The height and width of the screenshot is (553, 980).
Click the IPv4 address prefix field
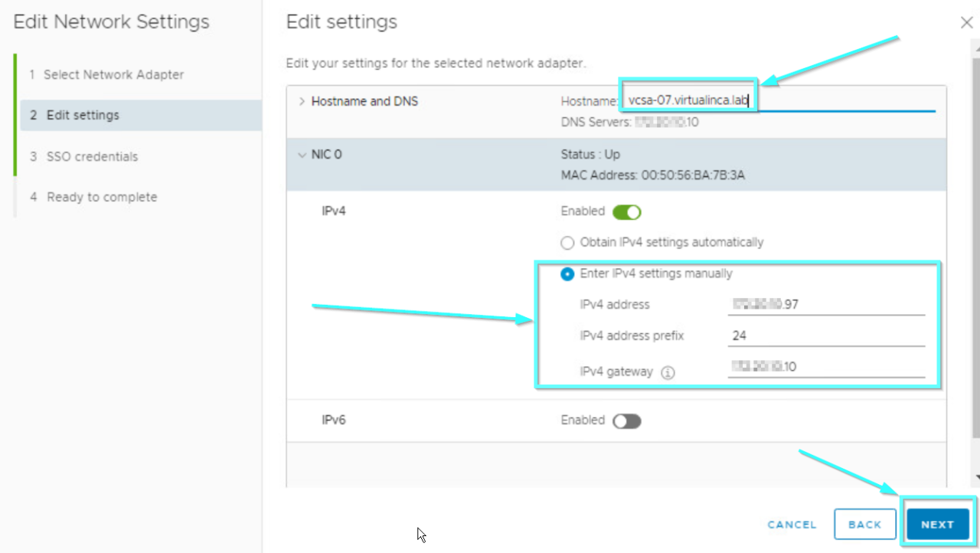pyautogui.click(x=825, y=335)
